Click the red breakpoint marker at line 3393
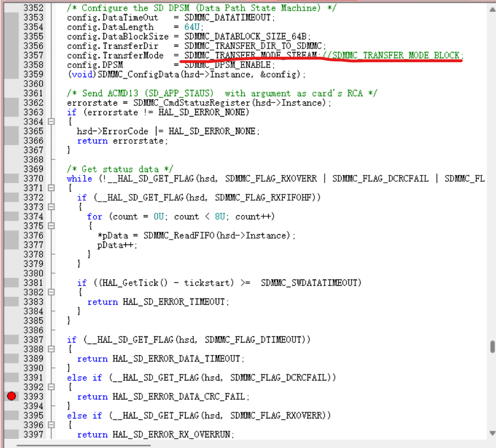The height and width of the screenshot is (448, 496). tap(11, 396)
